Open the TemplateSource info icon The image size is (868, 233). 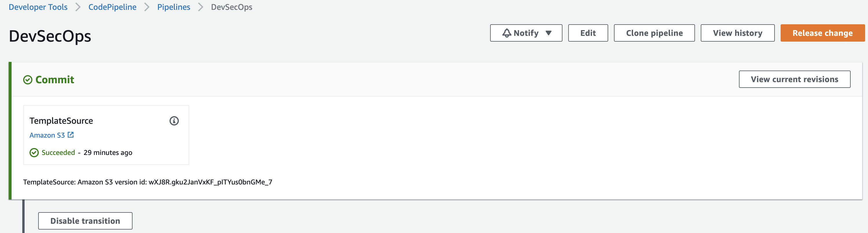pyautogui.click(x=174, y=121)
